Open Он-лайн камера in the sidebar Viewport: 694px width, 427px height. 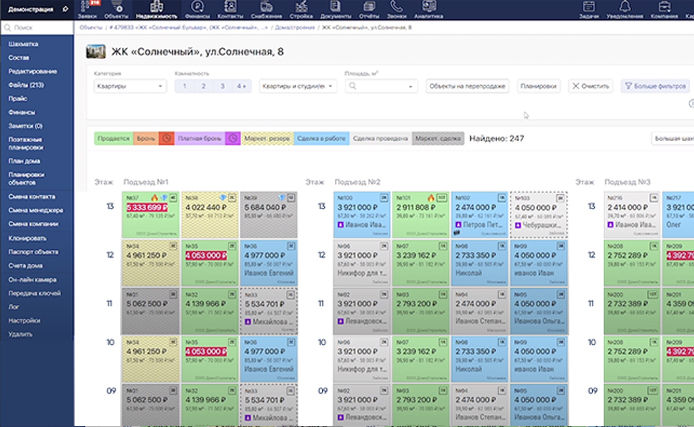(32, 280)
